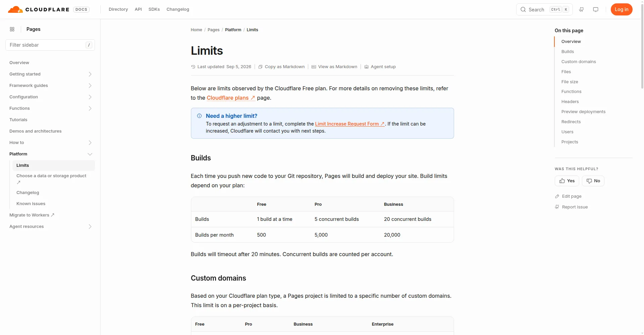This screenshot has height=335, width=644.
Task: Click the thumbs-up Yes button
Action: click(567, 181)
